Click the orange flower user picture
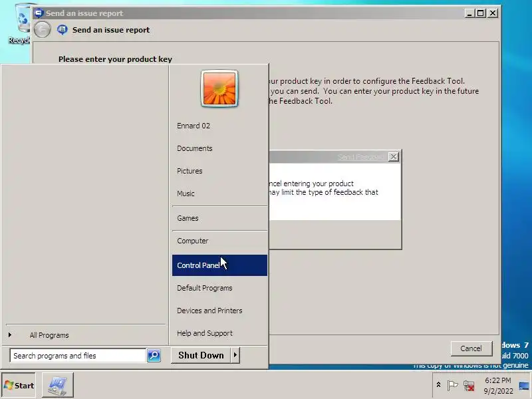 pos(219,88)
